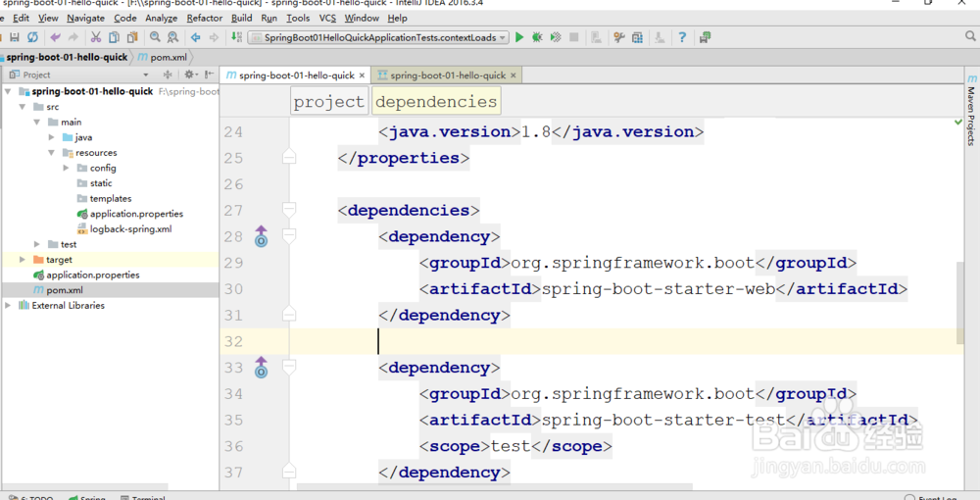
Task: Click the Scroll from Source icon
Action: [x=168, y=75]
